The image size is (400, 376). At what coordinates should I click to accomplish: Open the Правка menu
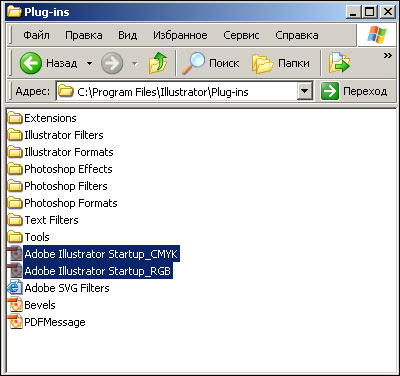point(84,35)
